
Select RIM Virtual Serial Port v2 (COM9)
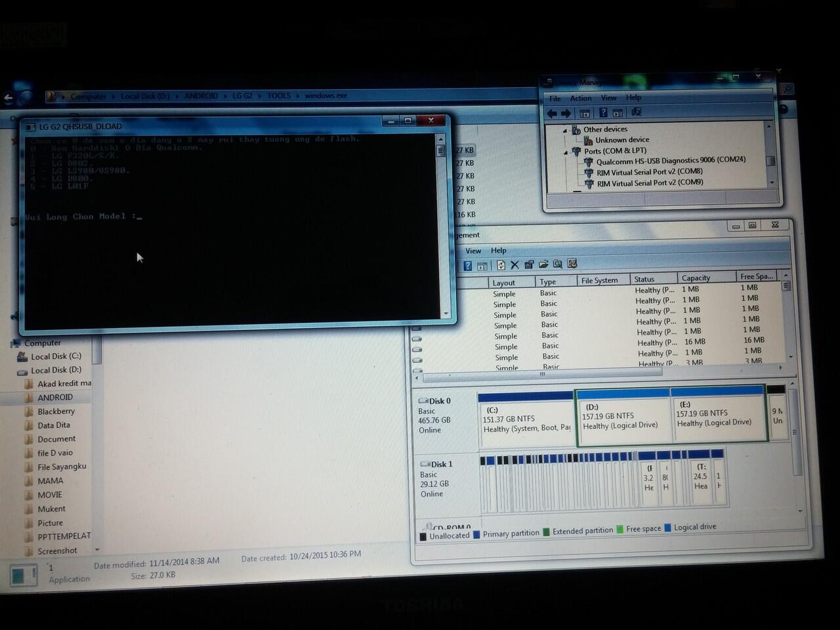(x=650, y=183)
